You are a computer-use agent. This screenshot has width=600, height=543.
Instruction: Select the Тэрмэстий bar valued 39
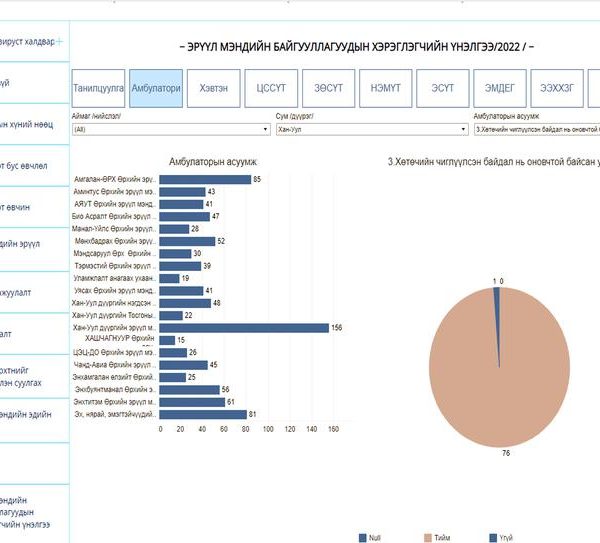(180, 266)
